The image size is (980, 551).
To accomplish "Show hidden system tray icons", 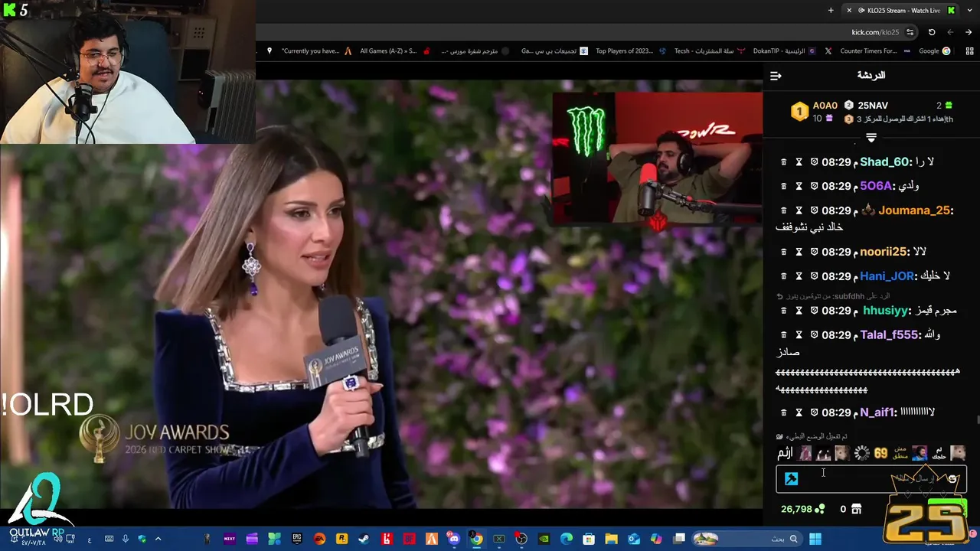I will pos(158,539).
